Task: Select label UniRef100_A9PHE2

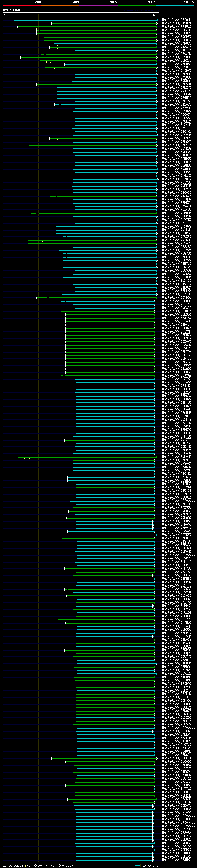Action: [176, 40]
